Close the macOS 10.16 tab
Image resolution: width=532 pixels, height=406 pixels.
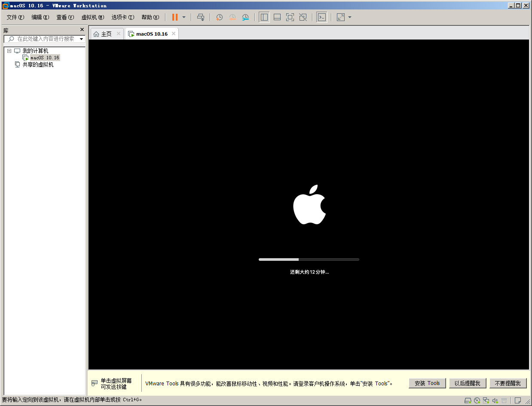tap(174, 34)
